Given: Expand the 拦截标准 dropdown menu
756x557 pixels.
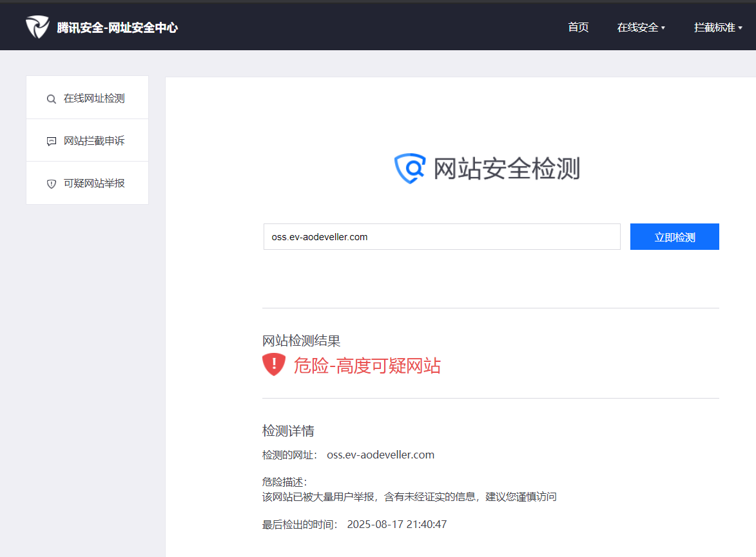Looking at the screenshot, I should click(718, 28).
